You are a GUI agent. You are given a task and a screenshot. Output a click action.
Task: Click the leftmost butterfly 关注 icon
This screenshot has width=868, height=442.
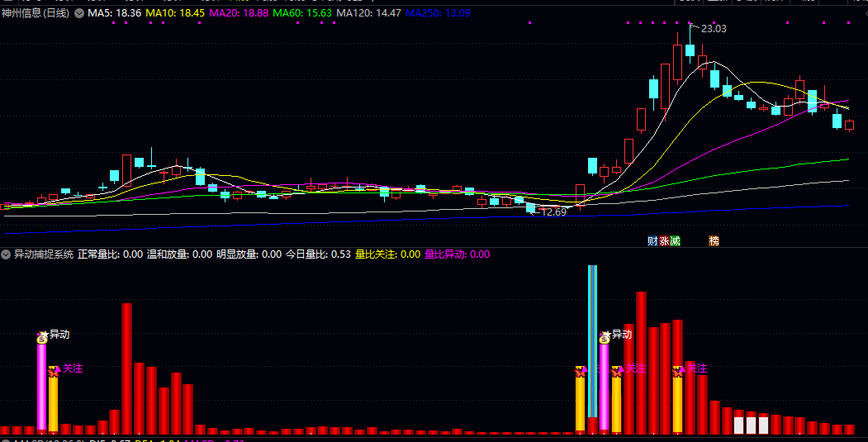[55, 371]
